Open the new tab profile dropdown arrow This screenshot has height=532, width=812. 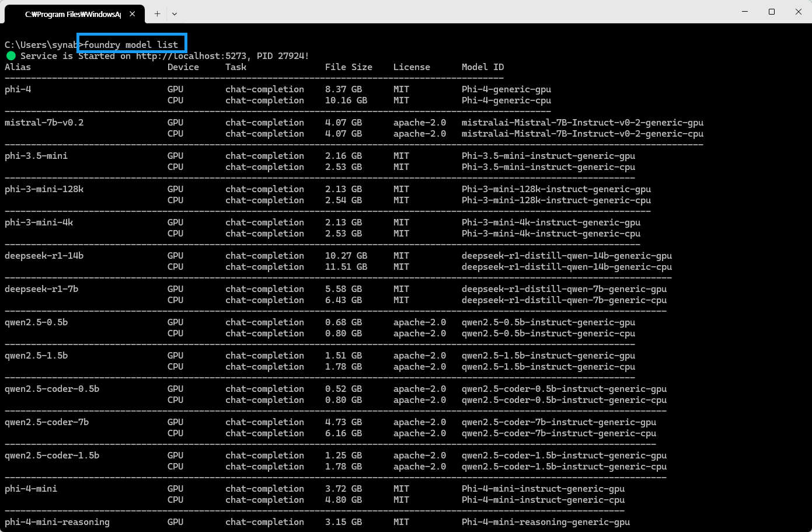(175, 14)
